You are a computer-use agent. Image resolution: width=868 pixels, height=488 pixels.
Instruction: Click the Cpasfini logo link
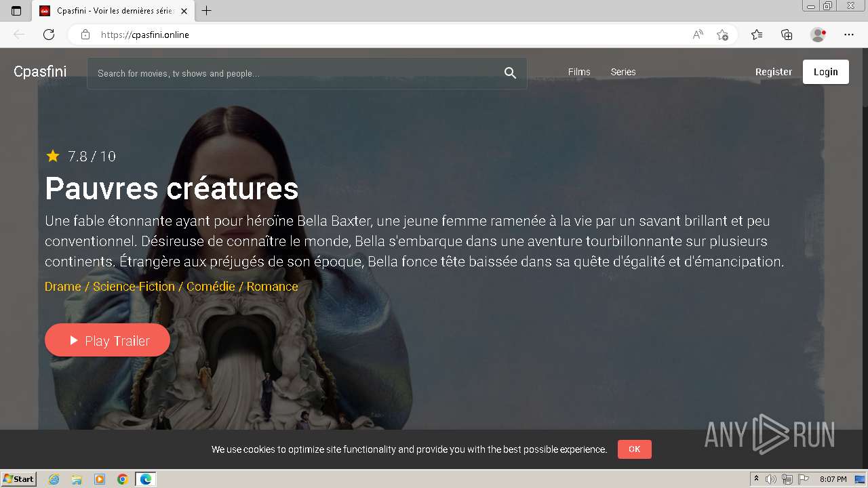[x=40, y=71]
